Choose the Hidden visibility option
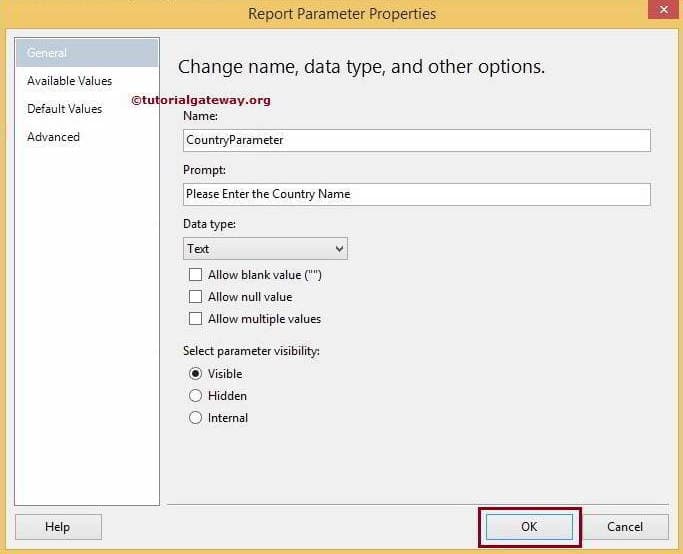 tap(195, 395)
